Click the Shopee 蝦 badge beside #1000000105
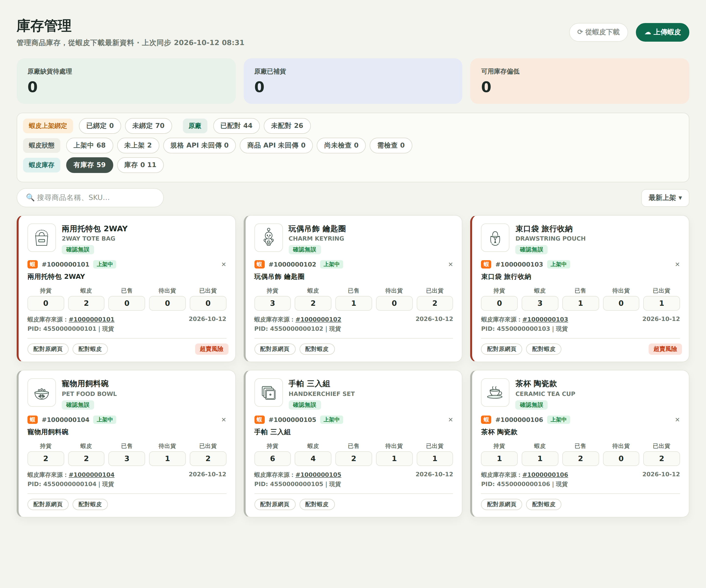The width and height of the screenshot is (706, 588). coord(259,420)
